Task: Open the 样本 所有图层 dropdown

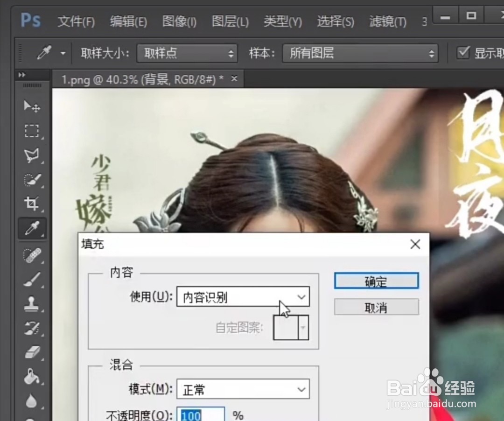Action: [360, 53]
